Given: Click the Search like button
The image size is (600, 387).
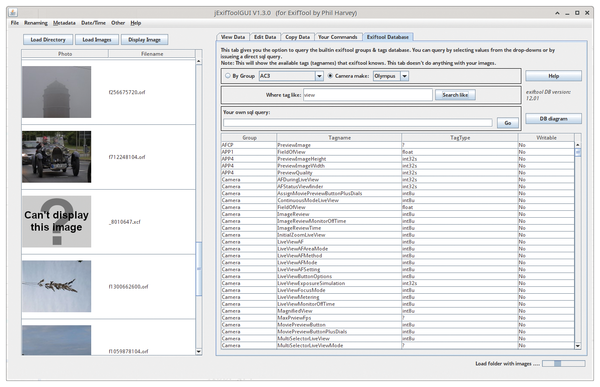Looking at the screenshot, I should 455,95.
